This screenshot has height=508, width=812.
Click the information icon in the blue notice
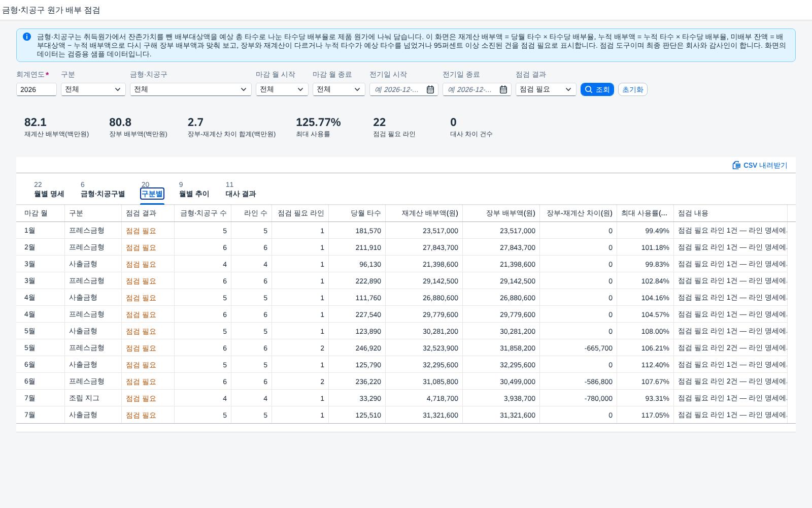pyautogui.click(x=27, y=37)
